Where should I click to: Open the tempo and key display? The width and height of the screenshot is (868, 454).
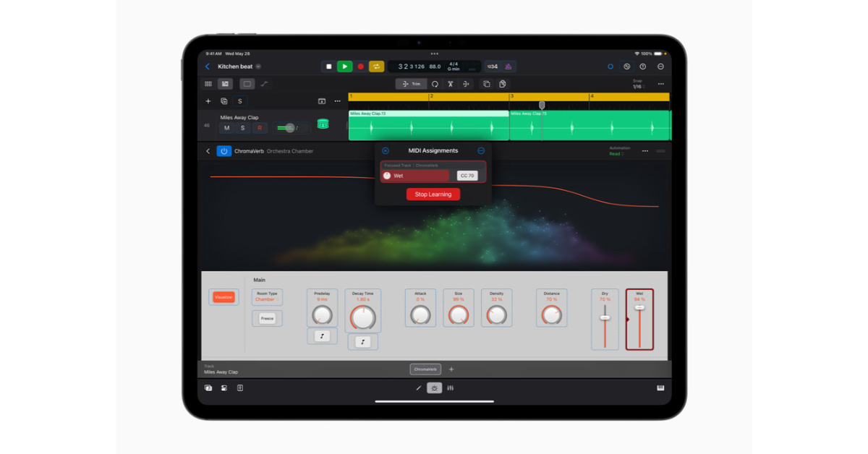click(434, 67)
